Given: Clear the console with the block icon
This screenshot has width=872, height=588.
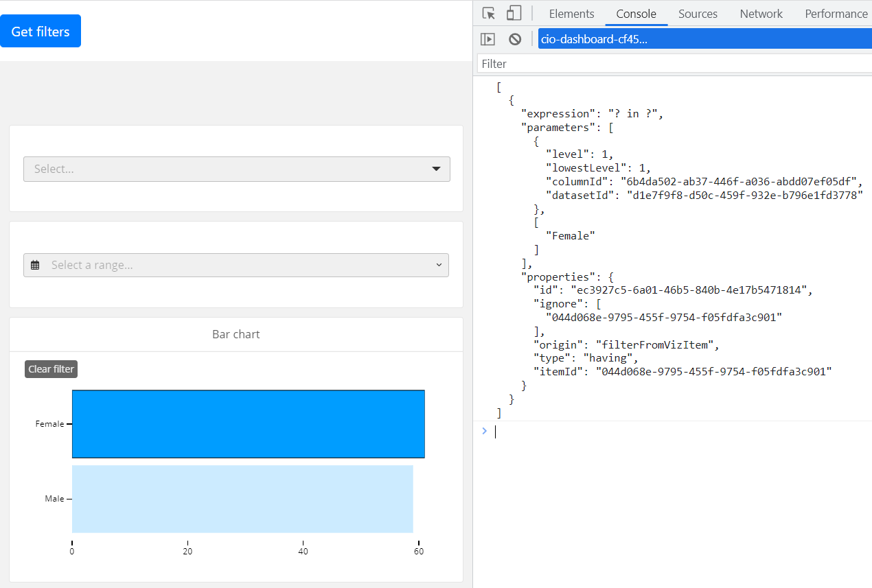Looking at the screenshot, I should (515, 39).
